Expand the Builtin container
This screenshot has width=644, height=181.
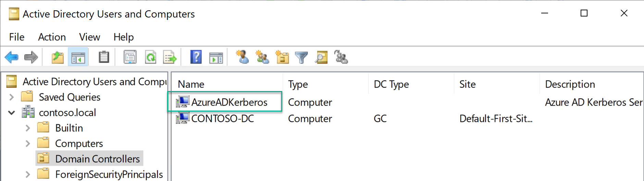(x=28, y=128)
